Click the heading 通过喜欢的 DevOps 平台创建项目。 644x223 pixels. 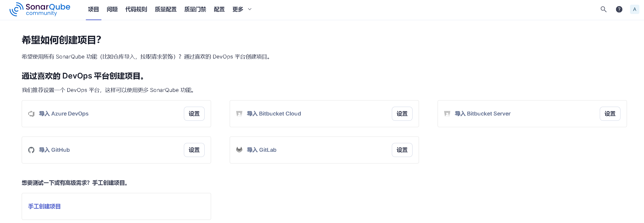(x=83, y=76)
